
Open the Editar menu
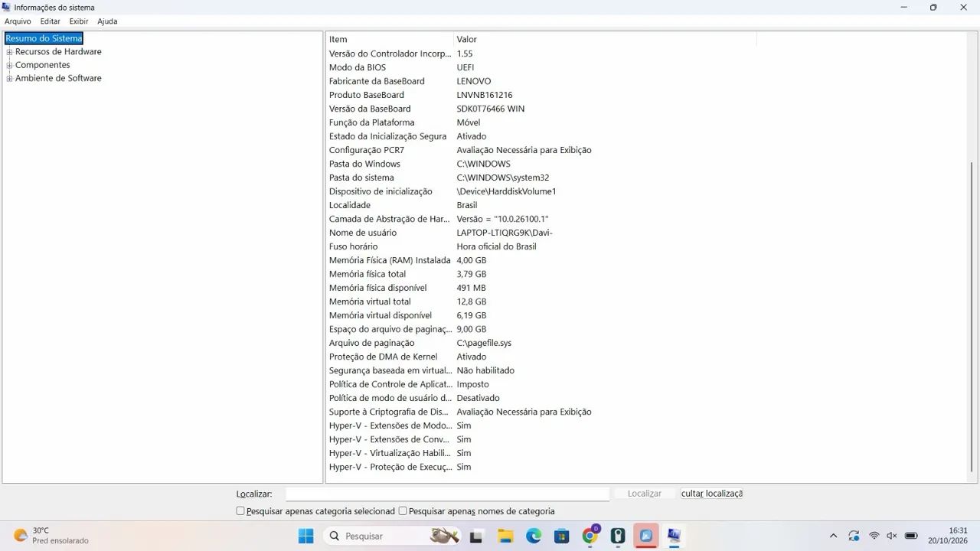click(x=51, y=21)
